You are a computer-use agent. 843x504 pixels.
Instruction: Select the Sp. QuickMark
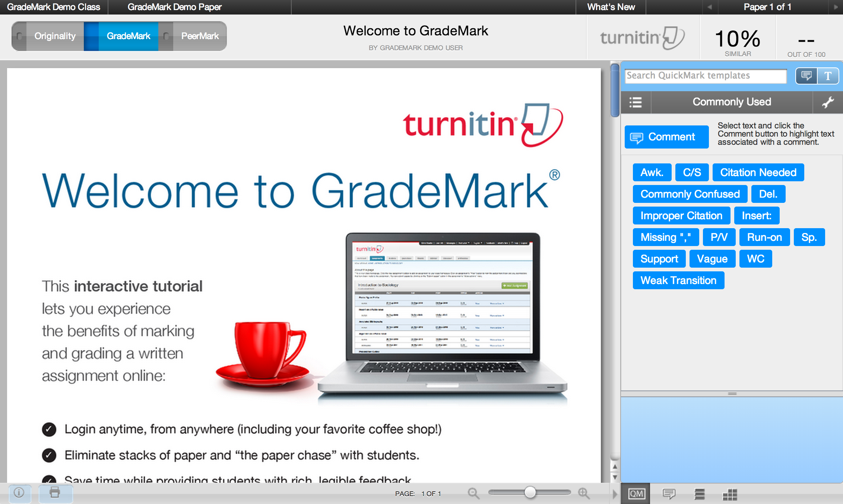[809, 237]
